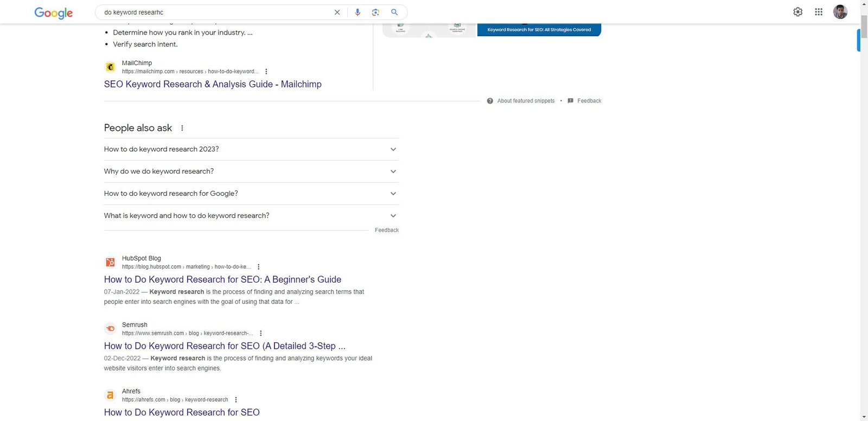Click Semrush favicon
The height and width of the screenshot is (421, 868).
pos(110,329)
